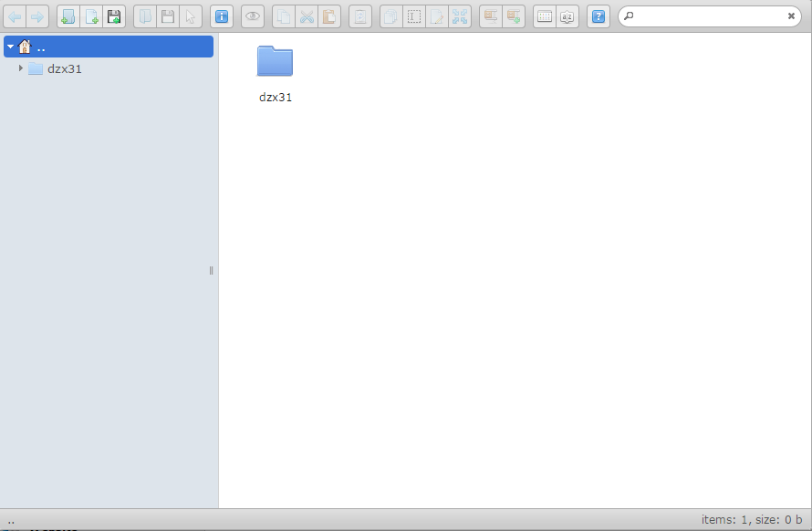The image size is (812, 531).
Task: Select dzx31 in the navigation tree
Action: [64, 68]
